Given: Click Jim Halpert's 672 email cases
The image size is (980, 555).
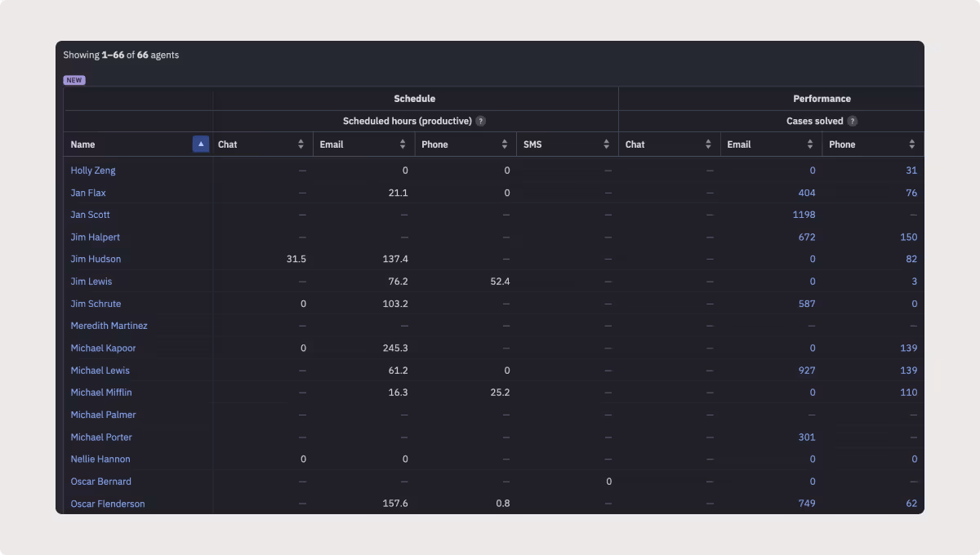Looking at the screenshot, I should 807,237.
